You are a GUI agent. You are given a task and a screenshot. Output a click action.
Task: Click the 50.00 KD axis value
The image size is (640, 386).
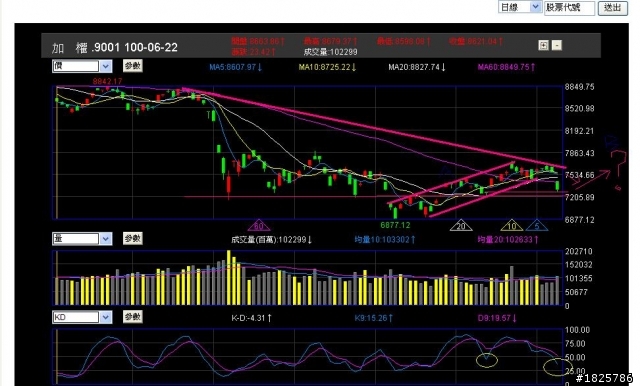(x=575, y=357)
